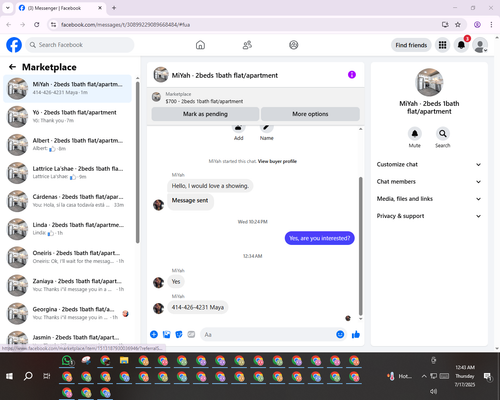Viewport: 500px width, 400px height.
Task: Click the conversation list scrollbar
Action: point(137,163)
